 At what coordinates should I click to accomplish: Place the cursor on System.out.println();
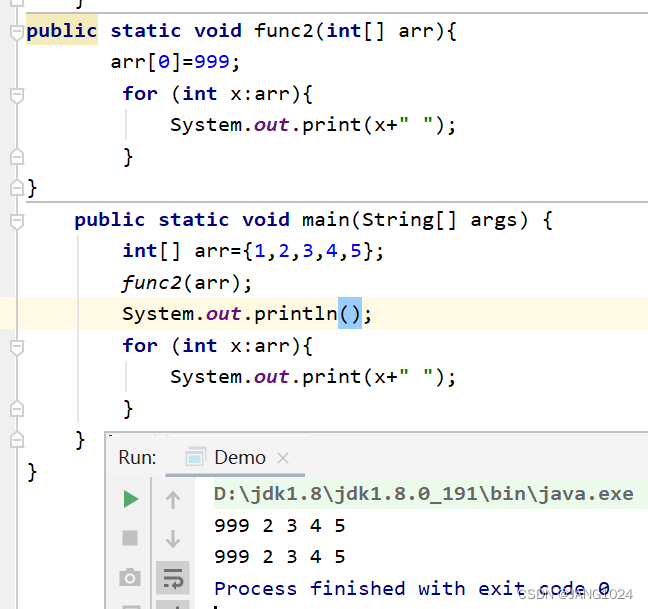(x=247, y=314)
